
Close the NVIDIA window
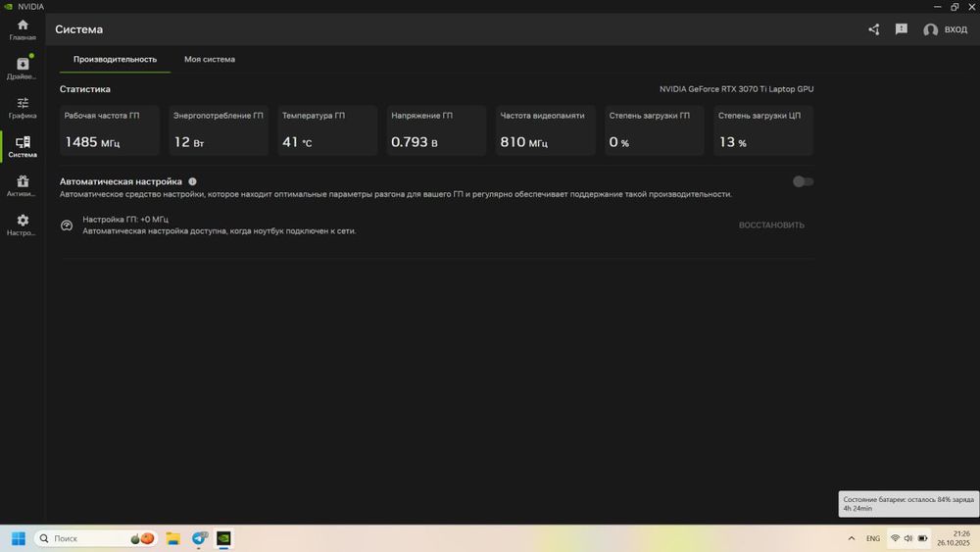(972, 7)
